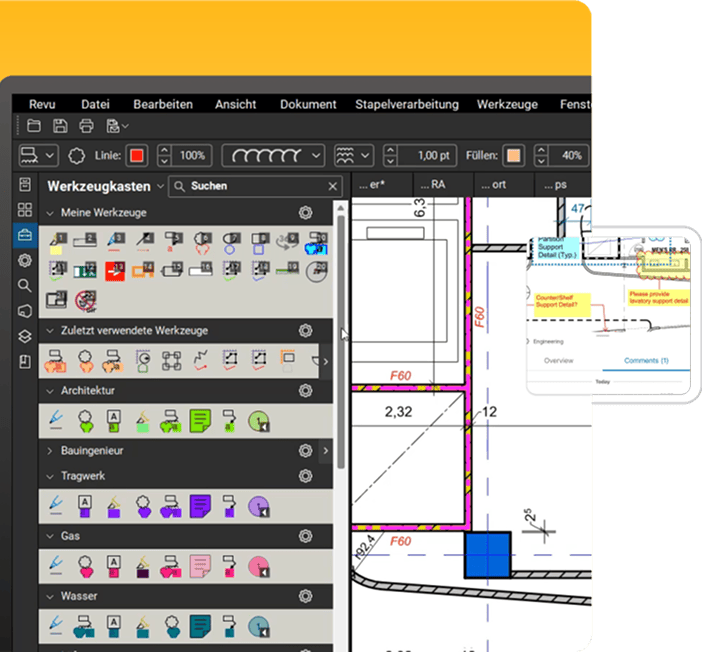The width and height of the screenshot is (702, 652).
Task: Open the Layers panel icon in sidebar
Action: pyautogui.click(x=25, y=336)
